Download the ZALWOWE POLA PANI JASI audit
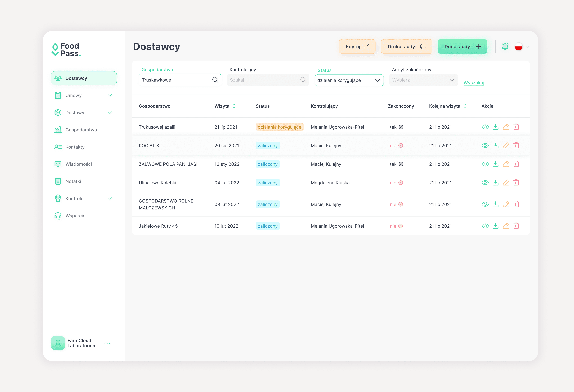This screenshot has width=574, height=392. (496, 164)
